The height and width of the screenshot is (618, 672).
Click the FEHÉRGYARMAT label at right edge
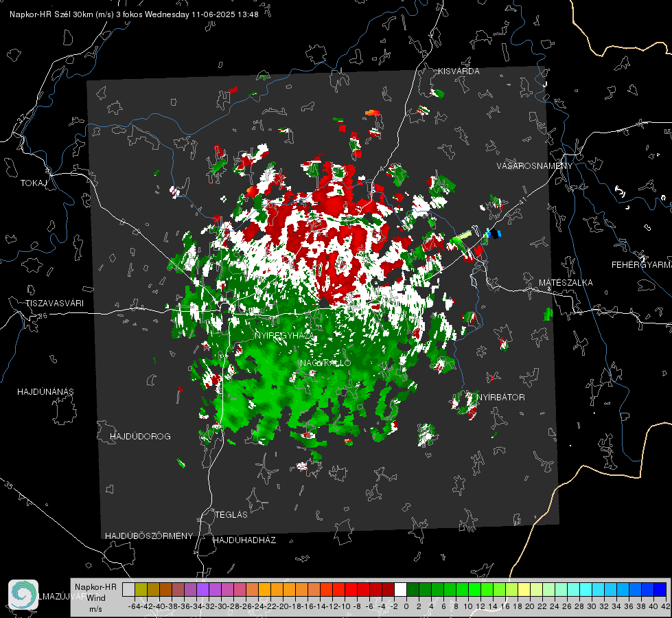(x=642, y=265)
